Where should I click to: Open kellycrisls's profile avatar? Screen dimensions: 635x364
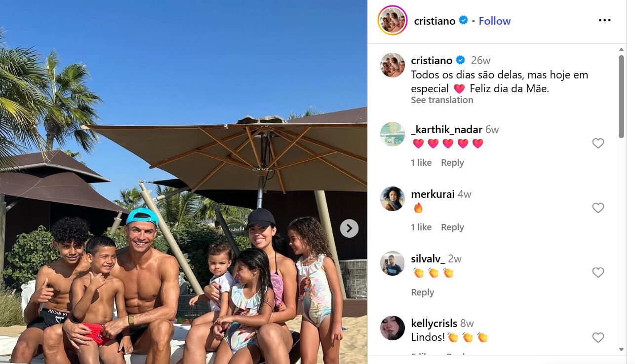point(393,328)
